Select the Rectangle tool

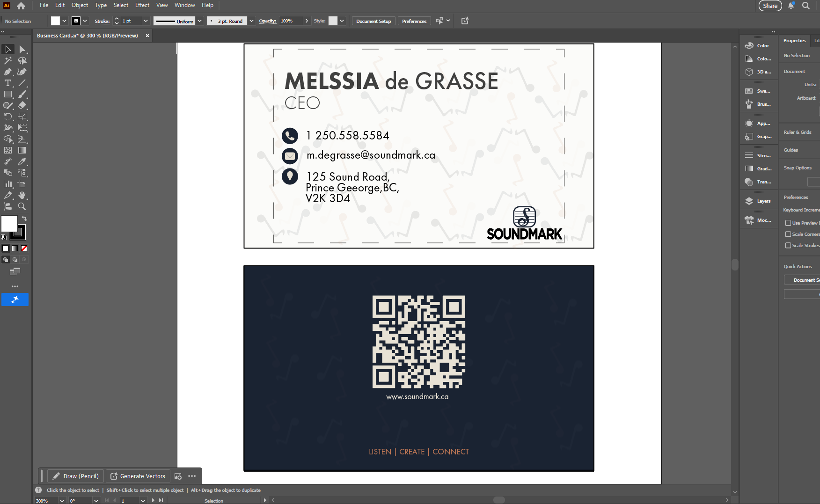point(8,94)
